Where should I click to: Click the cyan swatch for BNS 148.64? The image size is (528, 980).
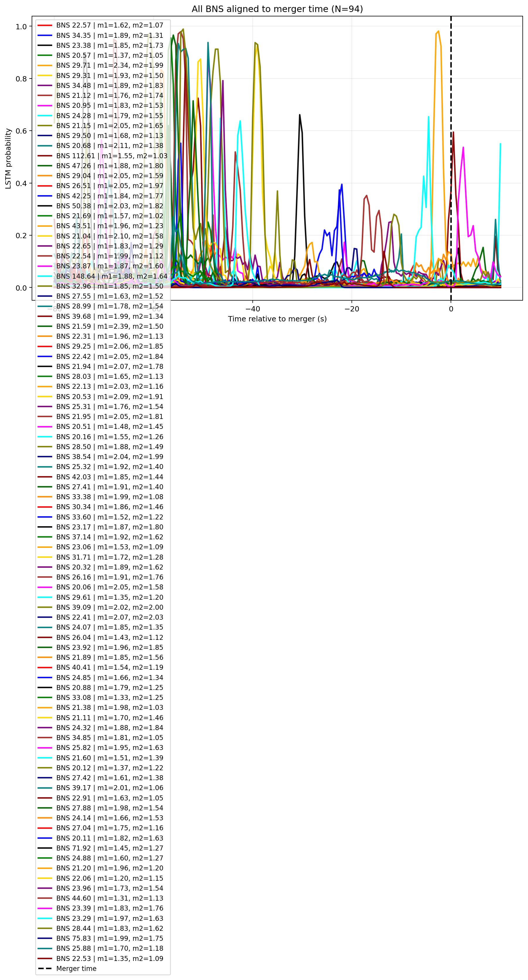coord(45,276)
